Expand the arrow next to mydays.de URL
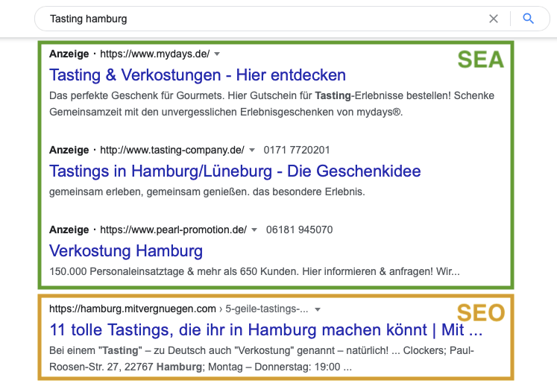Viewport: 557px width, 392px height. tap(217, 54)
